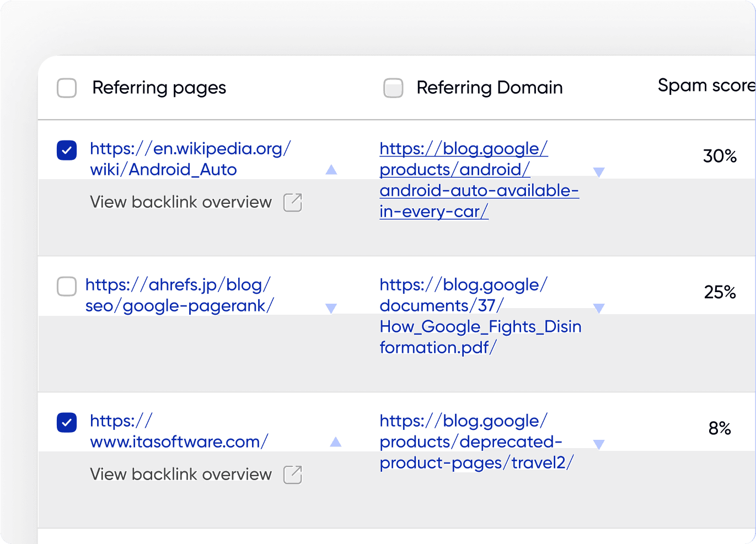Uncheck the en.wikipedia.org Android_Auto row

click(67, 150)
